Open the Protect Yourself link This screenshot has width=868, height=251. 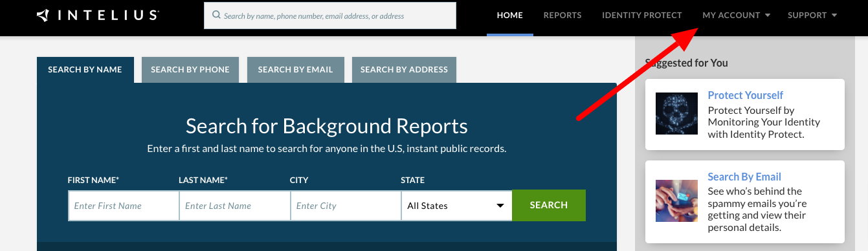746,95
